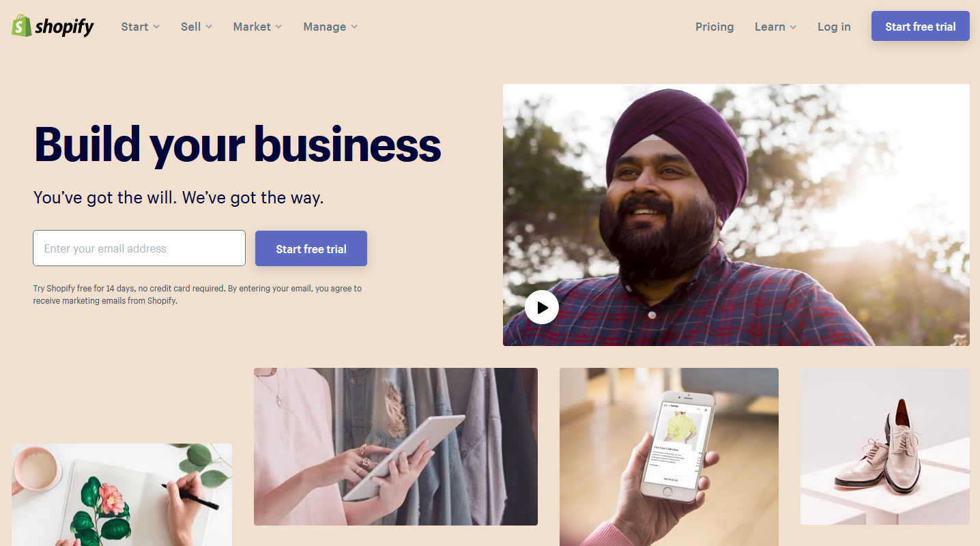Click header Start free trial button
This screenshot has width=980, height=546.
coord(920,26)
